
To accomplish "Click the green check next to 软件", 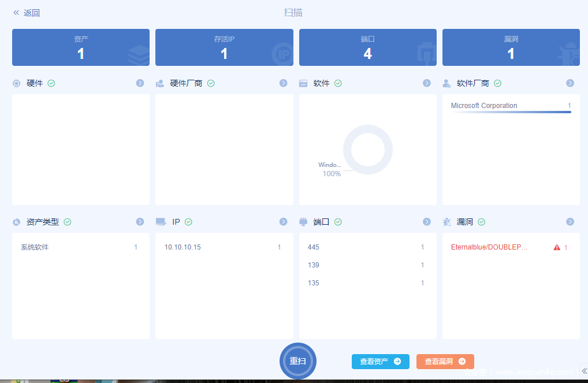I will 338,83.
